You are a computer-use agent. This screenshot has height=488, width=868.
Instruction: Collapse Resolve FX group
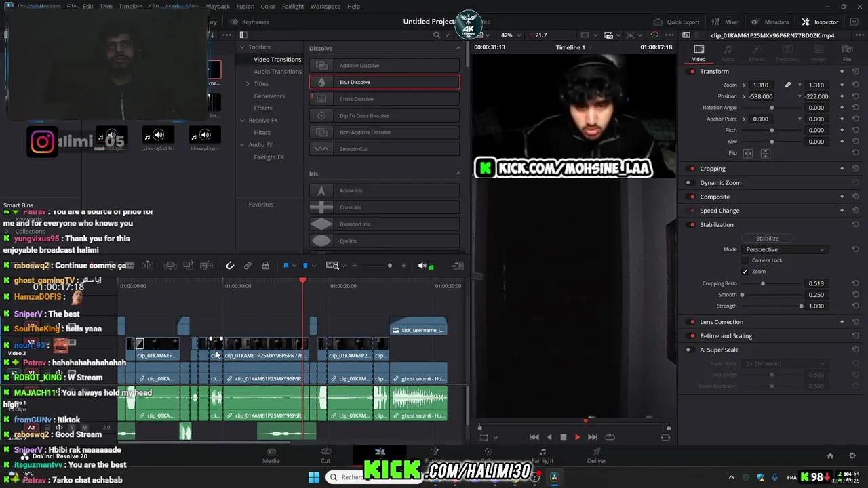pyautogui.click(x=242, y=121)
